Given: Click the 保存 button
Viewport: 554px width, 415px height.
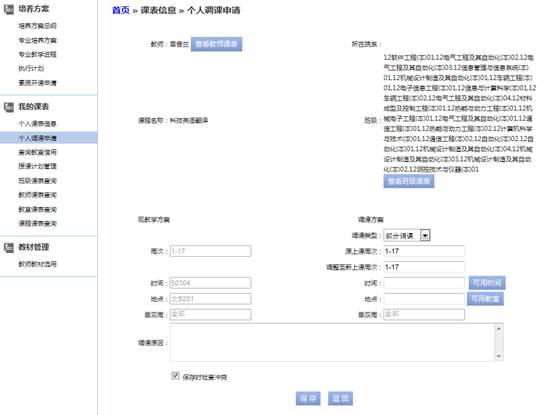Looking at the screenshot, I should (x=308, y=398).
